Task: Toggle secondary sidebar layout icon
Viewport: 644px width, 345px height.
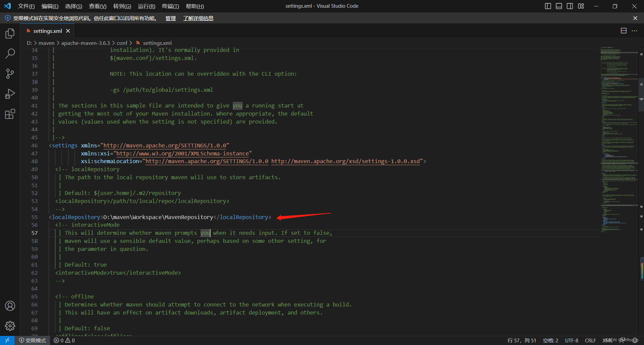Action: (x=570, y=6)
